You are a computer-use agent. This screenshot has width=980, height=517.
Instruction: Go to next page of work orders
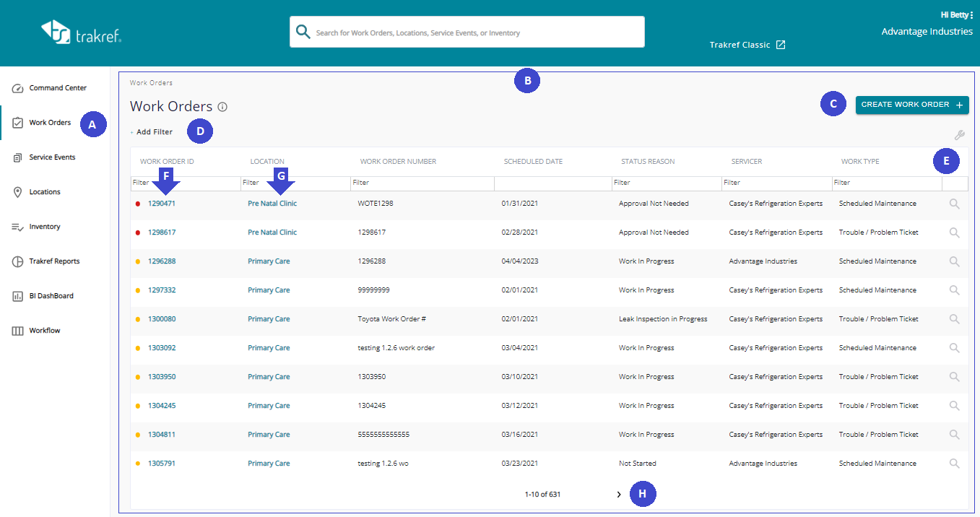[619, 495]
